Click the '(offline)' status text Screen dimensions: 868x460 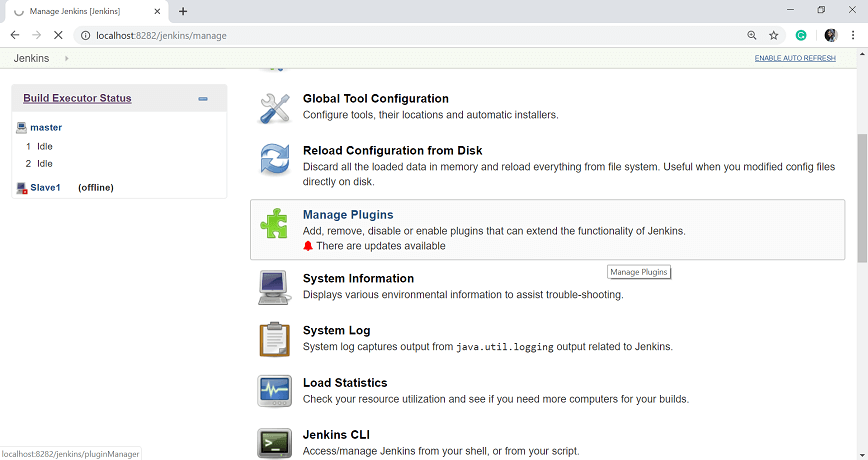[x=96, y=188]
